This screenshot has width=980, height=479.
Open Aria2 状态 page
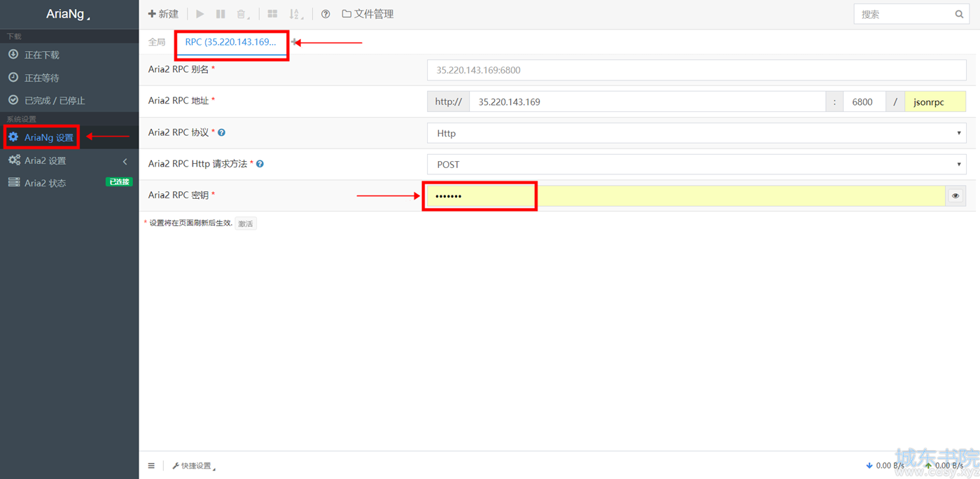[x=69, y=183]
